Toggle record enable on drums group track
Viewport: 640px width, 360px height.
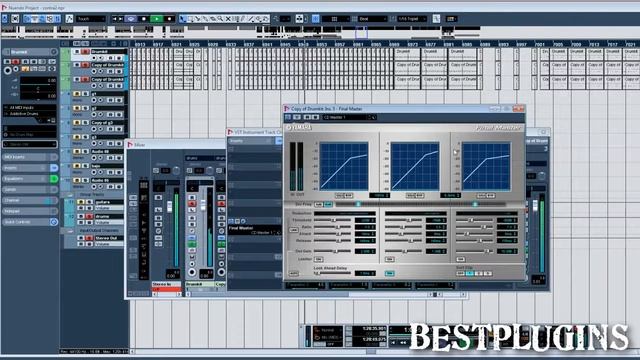pos(89,216)
